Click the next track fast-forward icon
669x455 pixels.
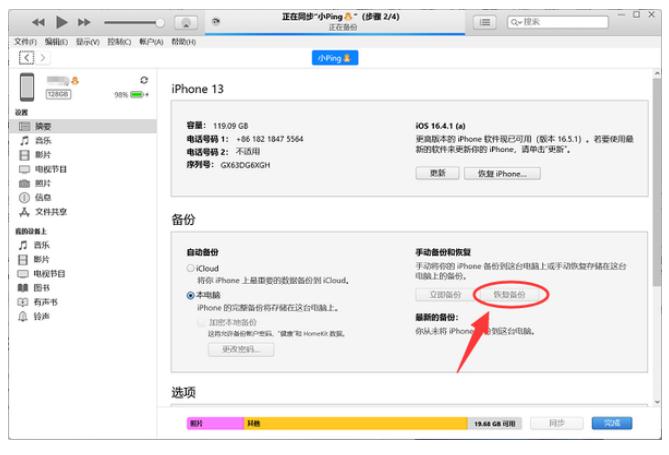point(86,22)
